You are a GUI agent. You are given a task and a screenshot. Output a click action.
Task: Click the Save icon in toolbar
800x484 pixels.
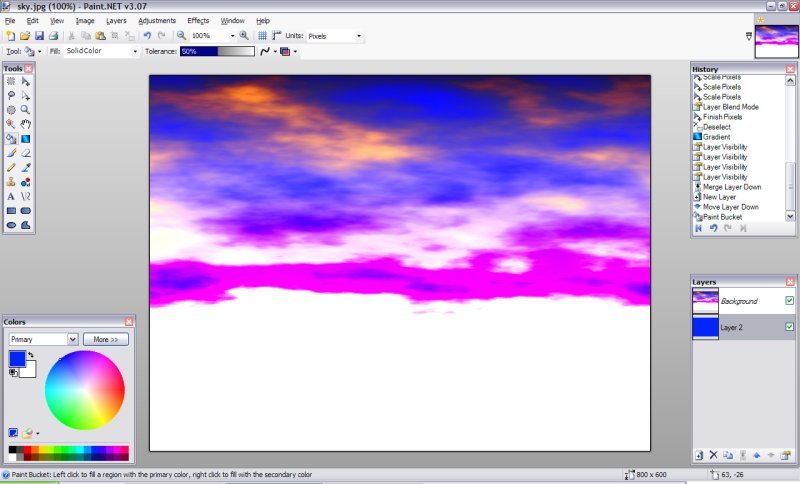point(38,35)
